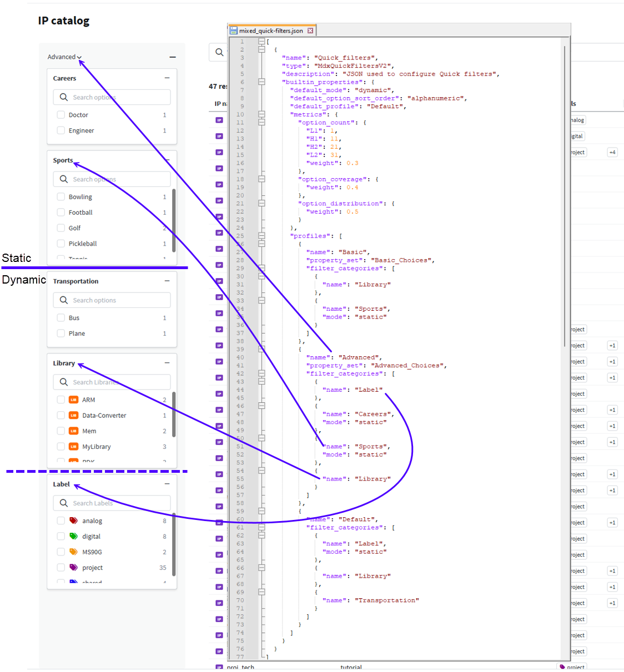Select the mixed_quick-filters.json editor tab
The height and width of the screenshot is (672, 624).
pos(270,31)
